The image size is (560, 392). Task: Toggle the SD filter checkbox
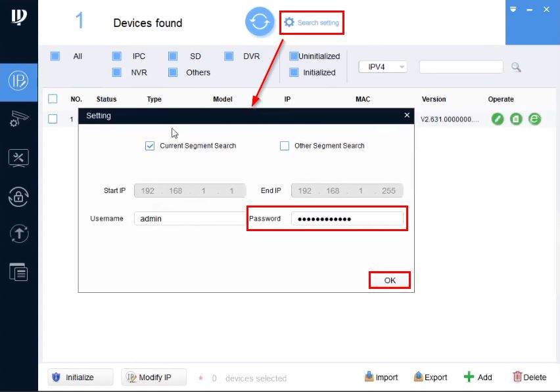click(173, 56)
